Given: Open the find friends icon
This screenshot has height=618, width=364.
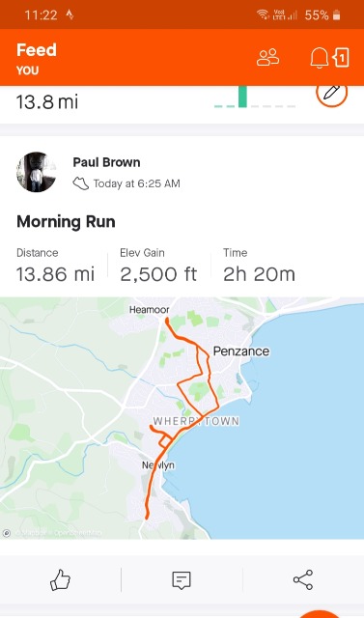Looking at the screenshot, I should [x=267, y=57].
